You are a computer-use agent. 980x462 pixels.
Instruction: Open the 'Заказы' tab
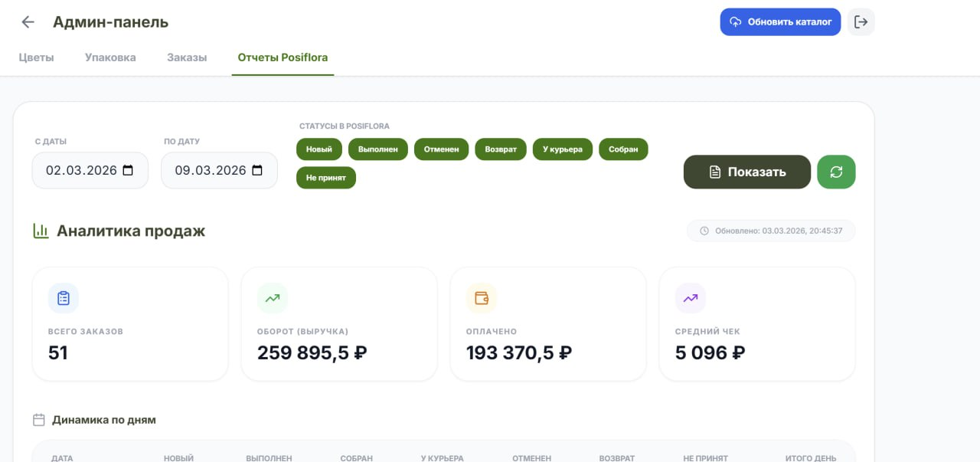pyautogui.click(x=187, y=57)
